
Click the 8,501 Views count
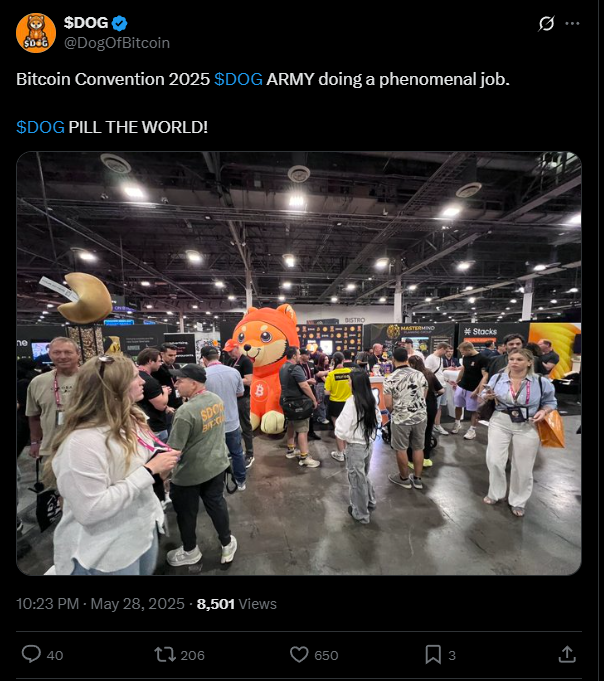pyautogui.click(x=237, y=604)
